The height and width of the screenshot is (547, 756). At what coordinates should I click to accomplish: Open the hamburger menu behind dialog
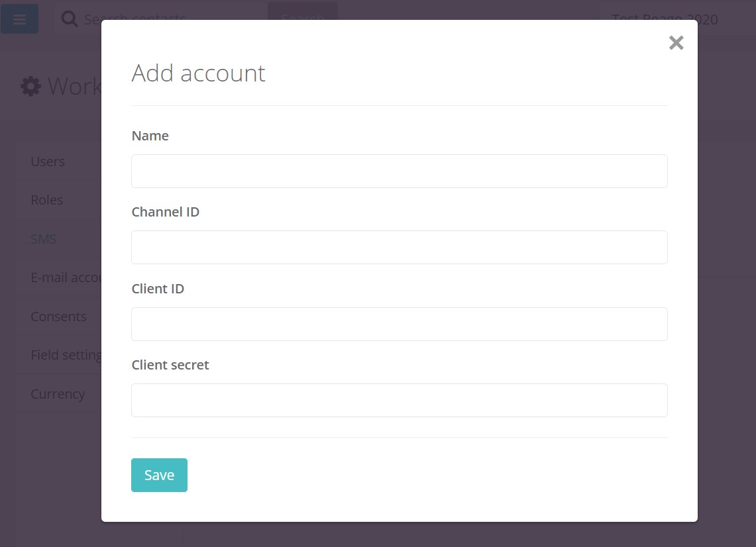click(x=19, y=19)
